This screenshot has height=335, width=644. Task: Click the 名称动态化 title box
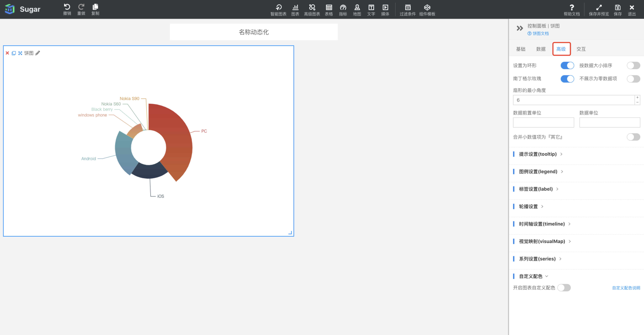pyautogui.click(x=254, y=32)
